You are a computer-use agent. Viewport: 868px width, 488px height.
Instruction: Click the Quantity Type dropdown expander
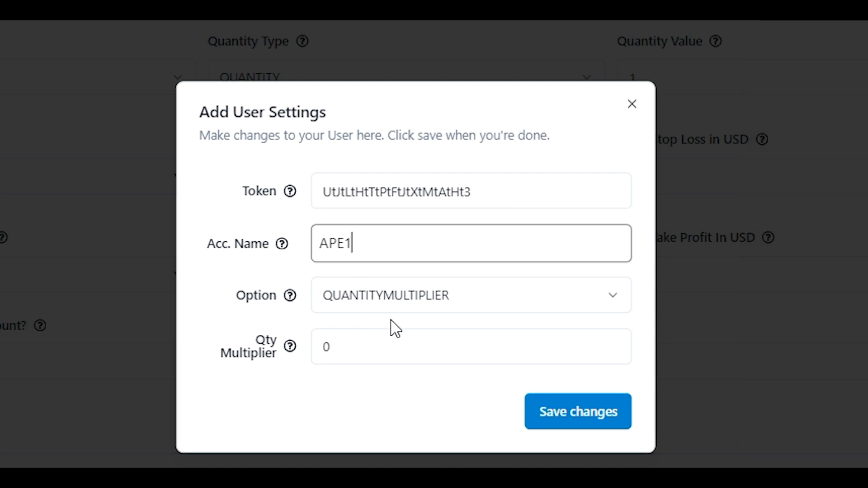587,77
